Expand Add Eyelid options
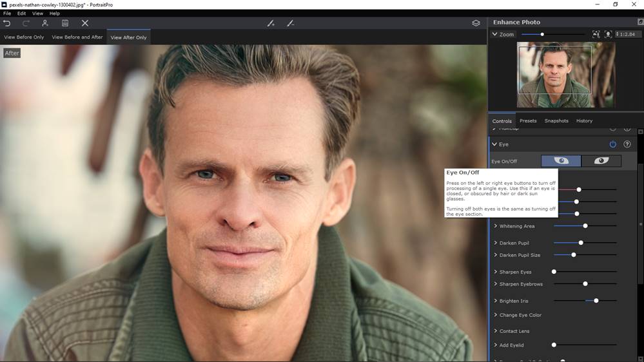This screenshot has width=644, height=362. click(496, 345)
